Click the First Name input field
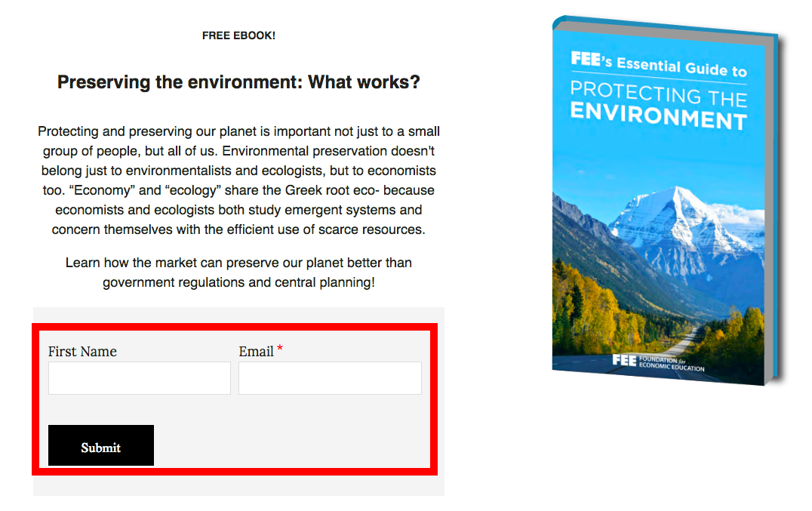This screenshot has width=812, height=511. pyautogui.click(x=140, y=378)
